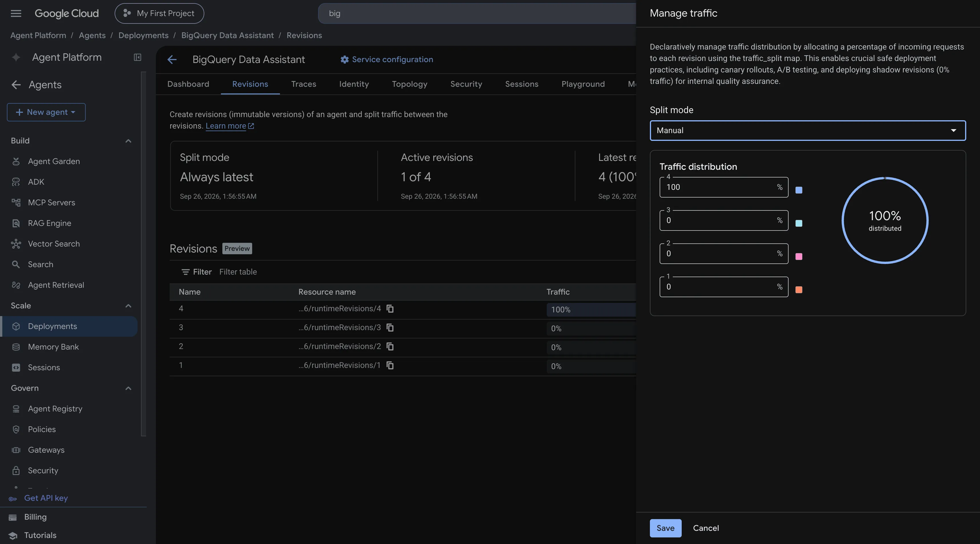980x544 pixels.
Task: Open the main hamburger navigation menu
Action: [16, 14]
